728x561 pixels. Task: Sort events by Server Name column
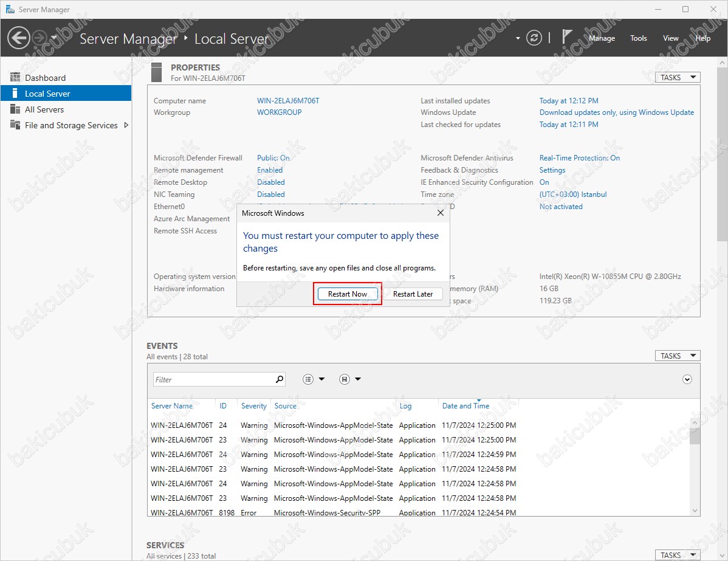(x=172, y=406)
